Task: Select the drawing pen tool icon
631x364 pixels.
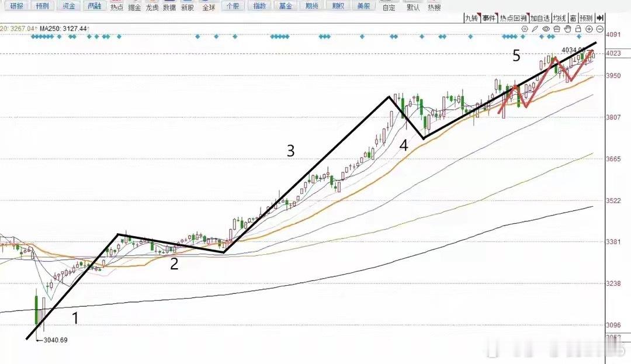Action: point(535,29)
